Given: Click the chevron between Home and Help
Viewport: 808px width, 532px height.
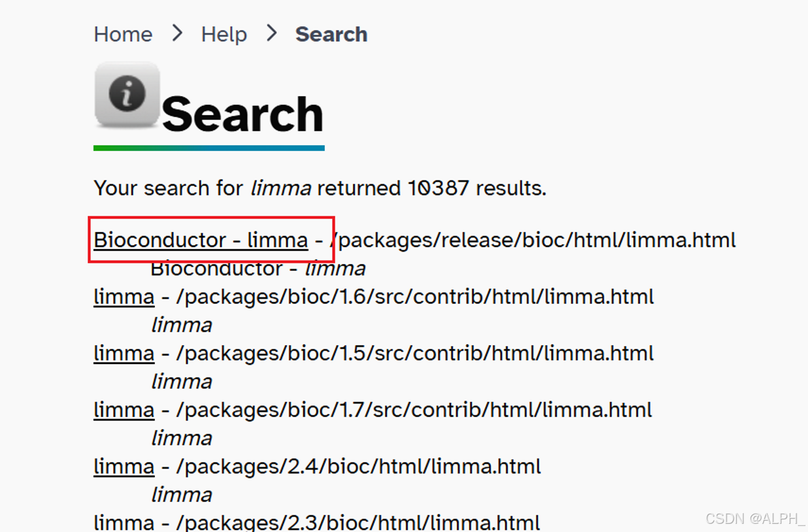Looking at the screenshot, I should coord(177,33).
